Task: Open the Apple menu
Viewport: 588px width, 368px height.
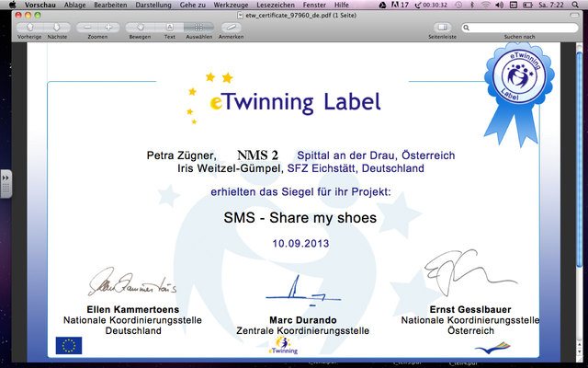Action: pyautogui.click(x=11, y=6)
